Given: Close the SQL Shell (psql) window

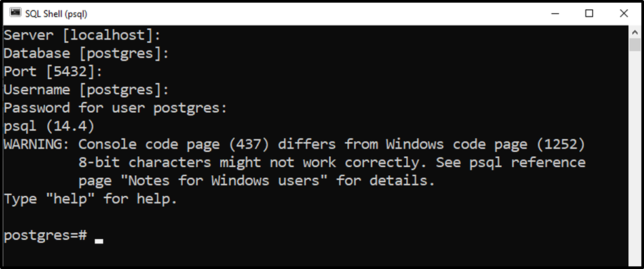Looking at the screenshot, I should (x=624, y=14).
